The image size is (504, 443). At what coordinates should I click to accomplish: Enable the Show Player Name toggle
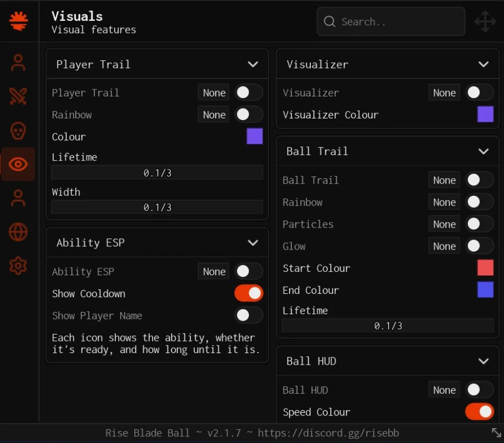[x=249, y=315]
